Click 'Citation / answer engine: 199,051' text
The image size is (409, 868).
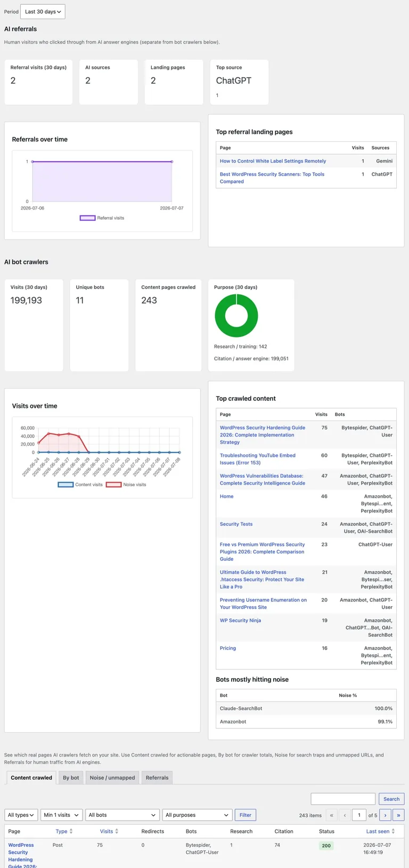click(251, 359)
